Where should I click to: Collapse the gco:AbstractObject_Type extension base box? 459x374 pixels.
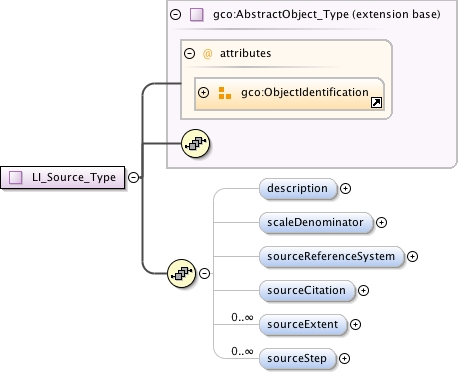click(x=175, y=14)
